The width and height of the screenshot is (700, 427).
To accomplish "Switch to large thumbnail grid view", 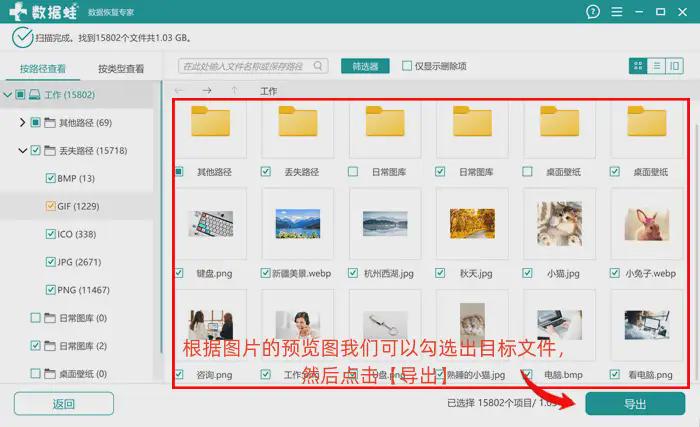I will click(637, 66).
